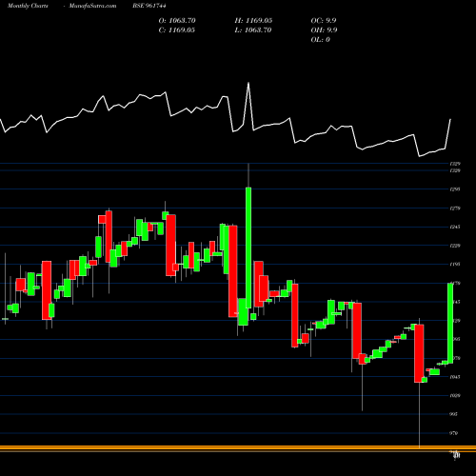
Task: Click the latest green candle at far right
Action: [450, 323]
